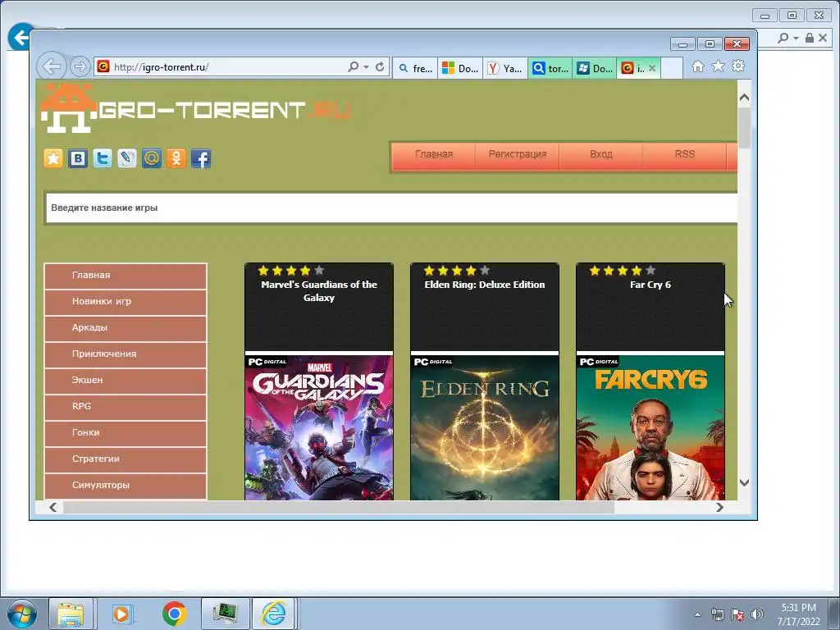Launch Windows Media Player from taskbar

point(121,614)
